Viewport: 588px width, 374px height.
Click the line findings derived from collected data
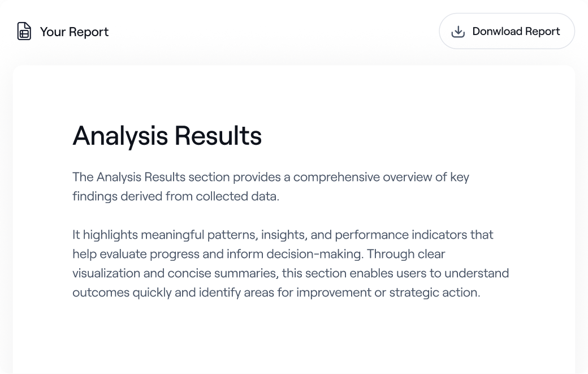point(176,196)
